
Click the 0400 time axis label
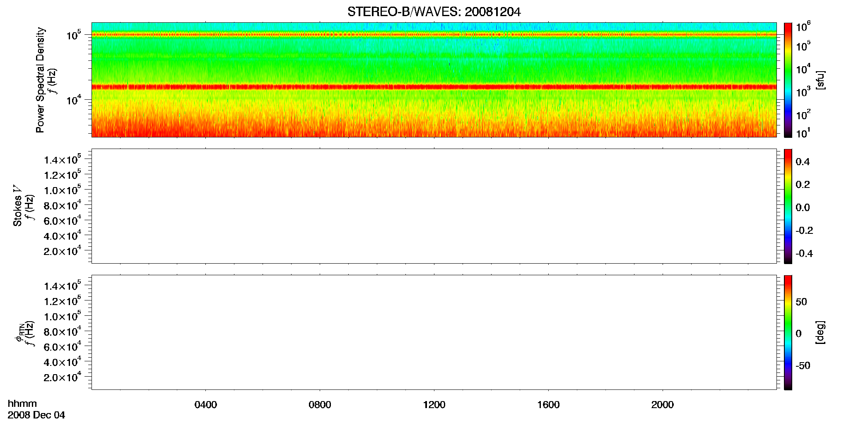point(206,405)
